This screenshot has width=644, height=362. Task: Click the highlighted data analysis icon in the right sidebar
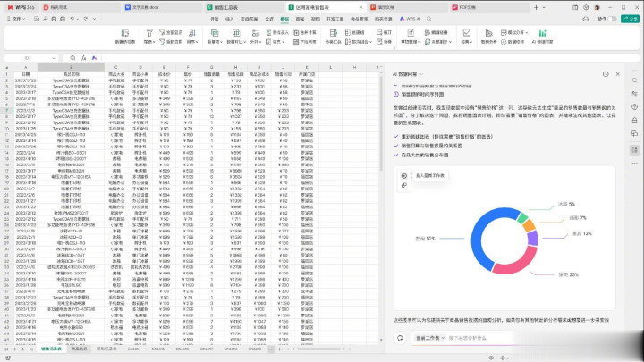tap(634, 150)
